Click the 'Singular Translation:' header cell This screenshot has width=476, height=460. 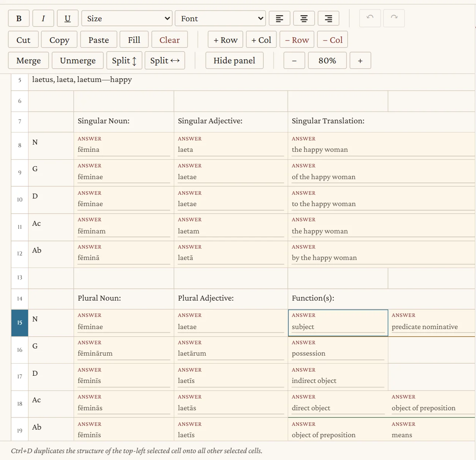[x=381, y=121]
